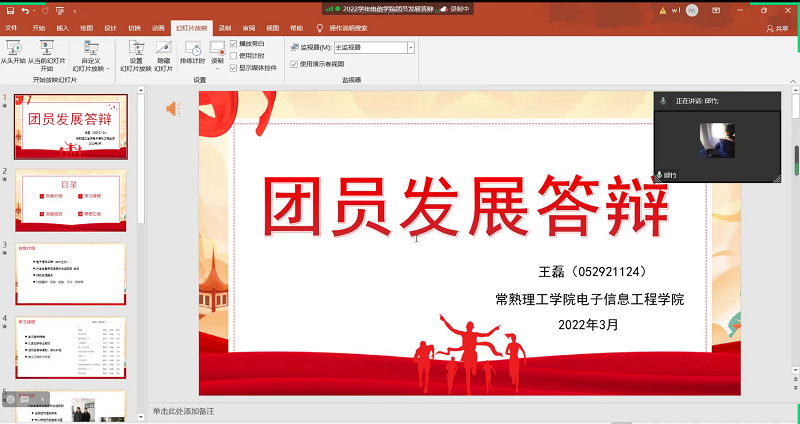Open the 文件 menu
The image size is (800, 424).
(x=11, y=28)
